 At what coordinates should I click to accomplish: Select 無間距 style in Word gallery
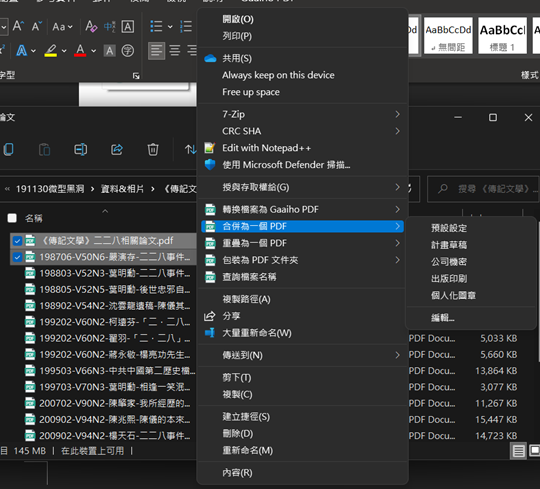[x=448, y=36]
